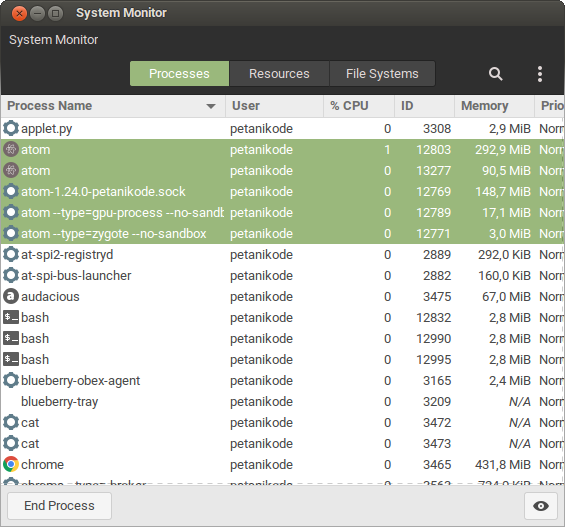The height and width of the screenshot is (527, 565).
Task: Click process ID 3209
Action: point(437,402)
